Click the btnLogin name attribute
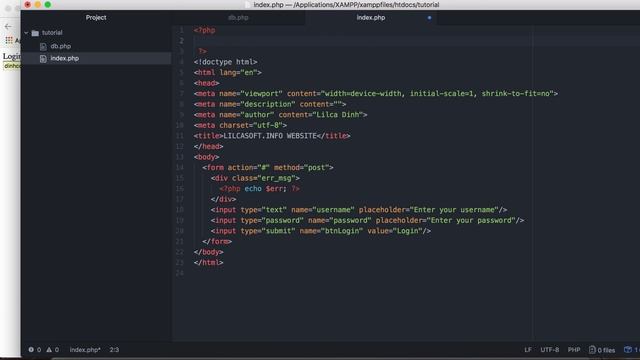The height and width of the screenshot is (360, 640). pos(331,231)
